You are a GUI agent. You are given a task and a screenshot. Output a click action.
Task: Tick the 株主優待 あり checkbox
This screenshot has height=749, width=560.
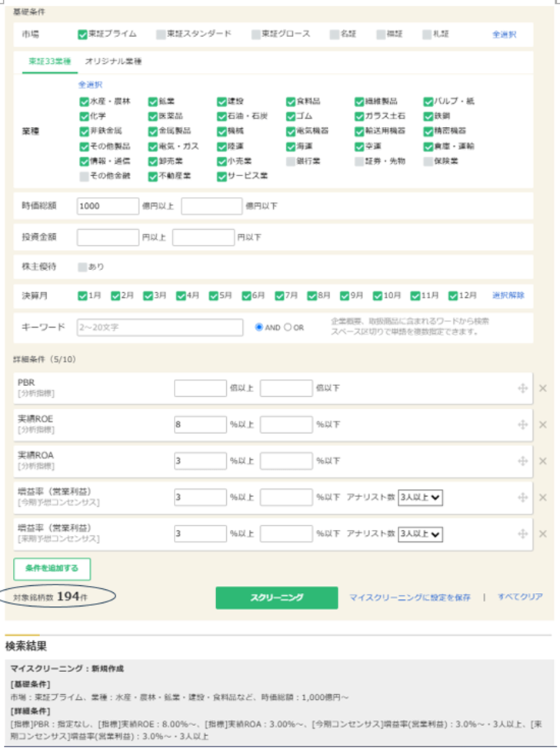tap(82, 267)
